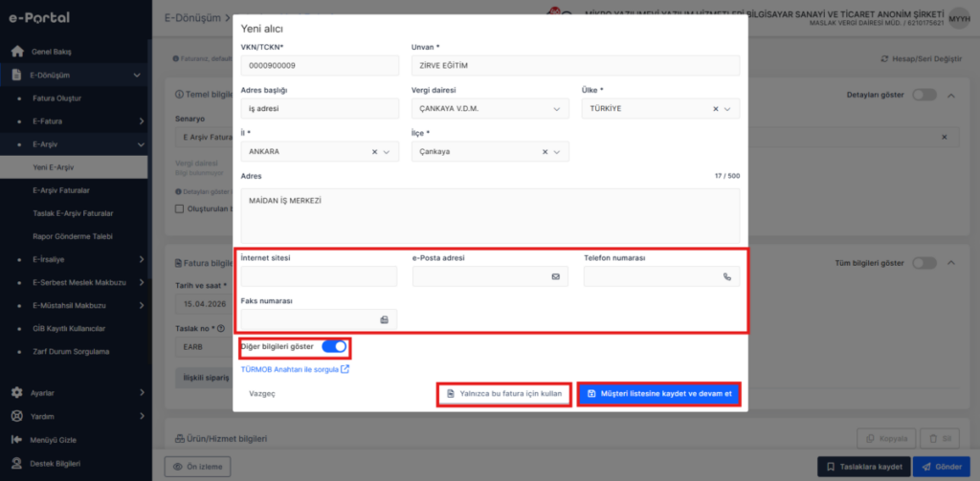Clear the Ülke TÜRKİYE selection with X
Image resolution: width=980 pixels, height=481 pixels.
click(x=716, y=109)
